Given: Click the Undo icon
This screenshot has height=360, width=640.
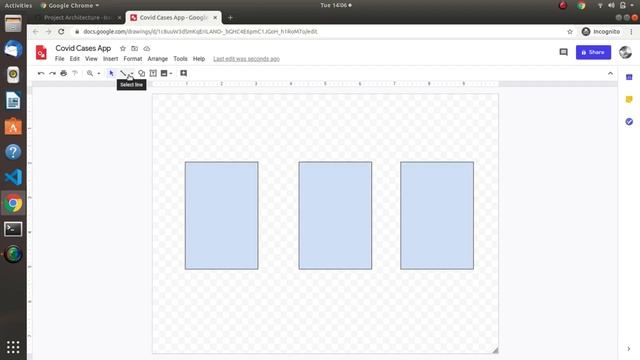Looking at the screenshot, I should click(x=41, y=73).
